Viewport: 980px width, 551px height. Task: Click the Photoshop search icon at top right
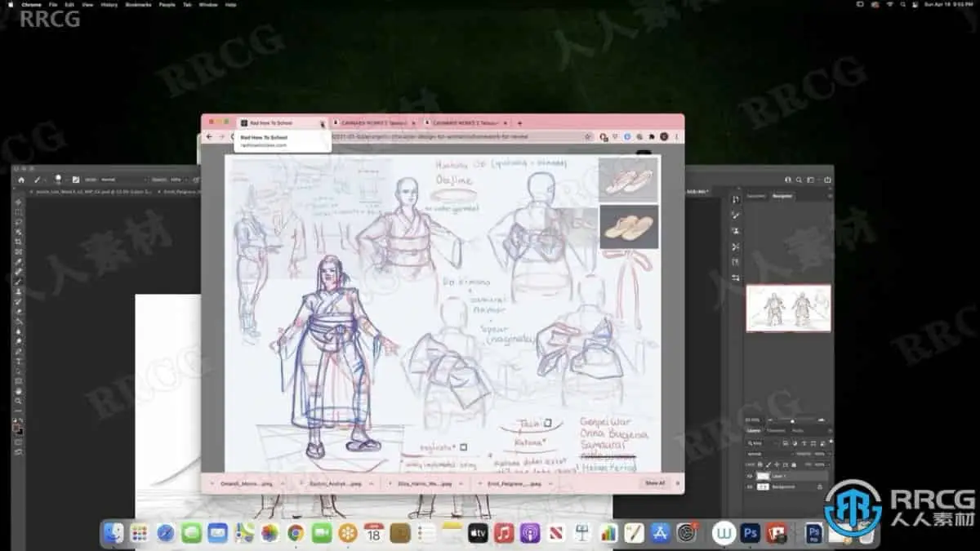(x=799, y=179)
